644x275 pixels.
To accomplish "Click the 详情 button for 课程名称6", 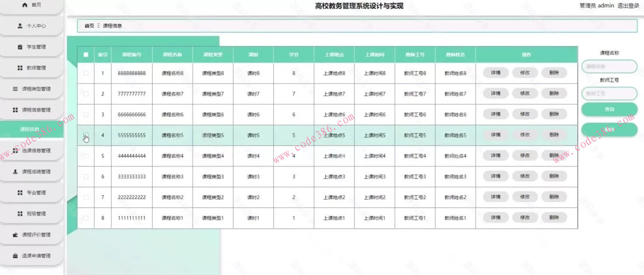I will click(x=495, y=114).
